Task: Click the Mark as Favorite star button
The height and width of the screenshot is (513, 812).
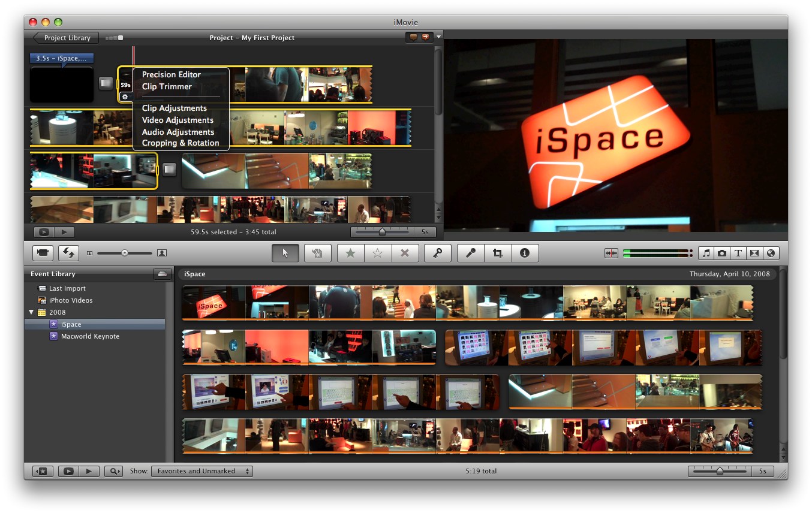Action: pyautogui.click(x=350, y=253)
